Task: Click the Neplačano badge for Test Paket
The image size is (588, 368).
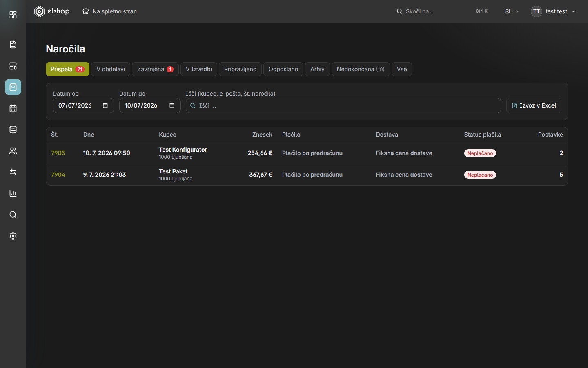Action: [x=480, y=175]
